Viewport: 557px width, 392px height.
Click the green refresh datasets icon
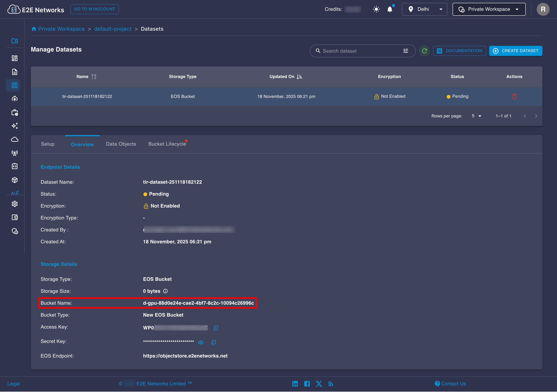(x=424, y=51)
